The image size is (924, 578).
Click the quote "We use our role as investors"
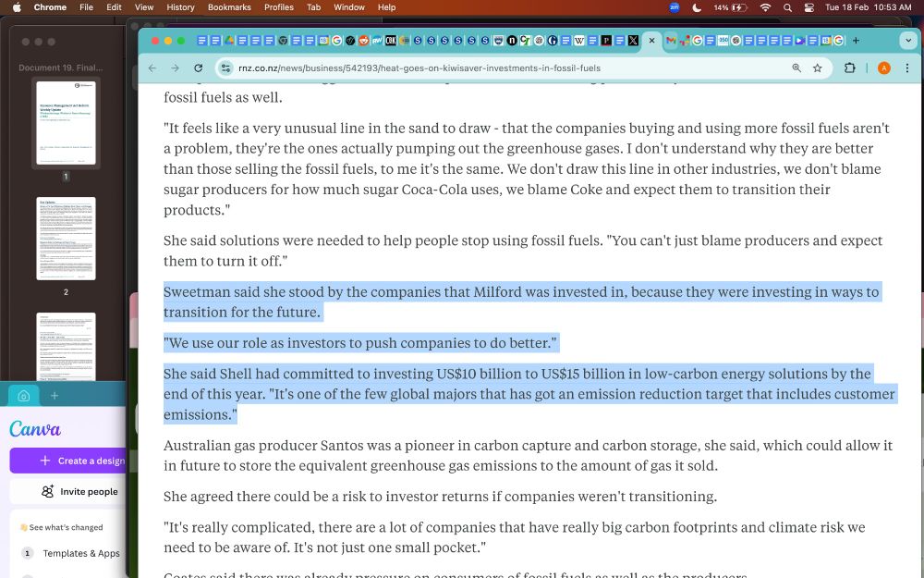(x=360, y=343)
